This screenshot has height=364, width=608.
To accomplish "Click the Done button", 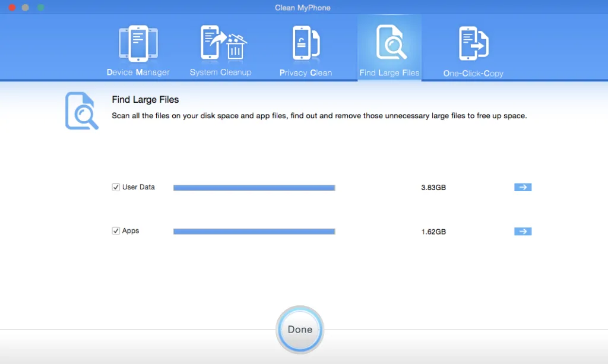I will pos(300,330).
